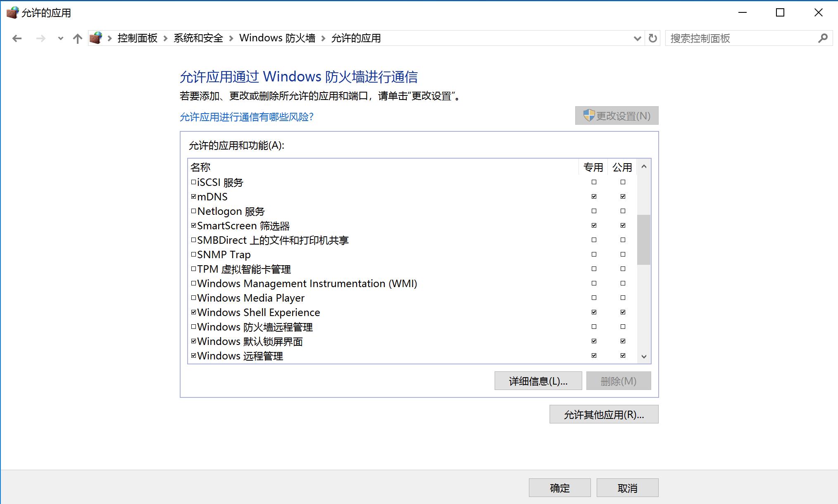Open recent locations dropdown arrow
Image resolution: width=838 pixels, height=504 pixels.
[61, 38]
